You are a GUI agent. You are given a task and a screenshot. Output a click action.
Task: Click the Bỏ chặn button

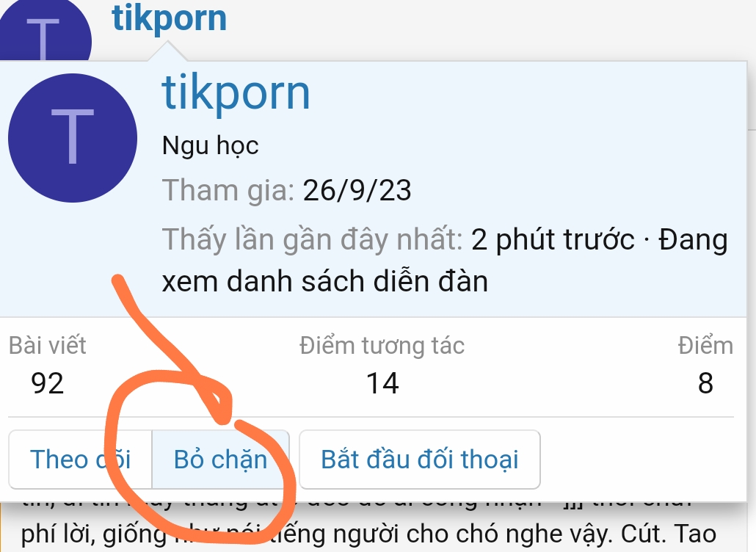[221, 460]
